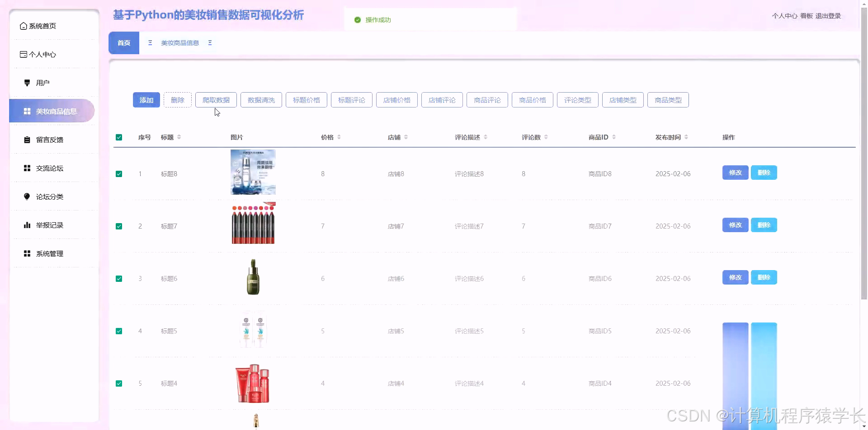The height and width of the screenshot is (430, 868).
Task: Open the 美妆商品信息 tab options menu
Action: click(x=210, y=42)
